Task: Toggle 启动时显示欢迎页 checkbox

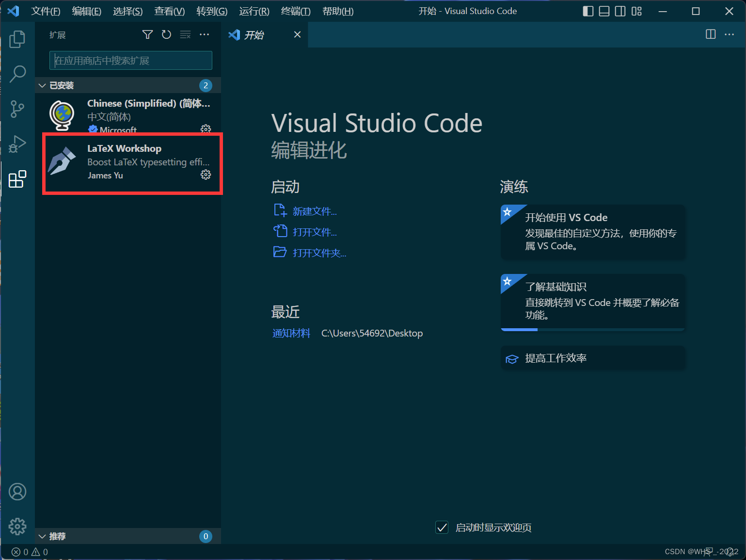Action: point(442,527)
